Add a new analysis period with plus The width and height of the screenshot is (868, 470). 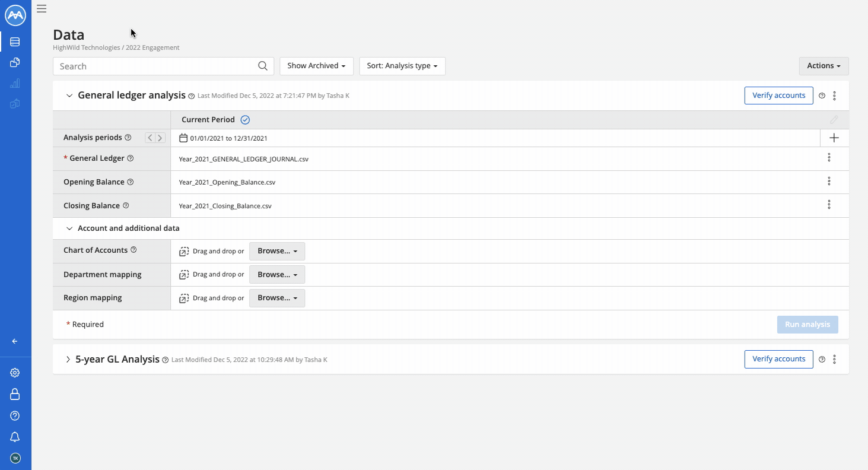click(834, 138)
